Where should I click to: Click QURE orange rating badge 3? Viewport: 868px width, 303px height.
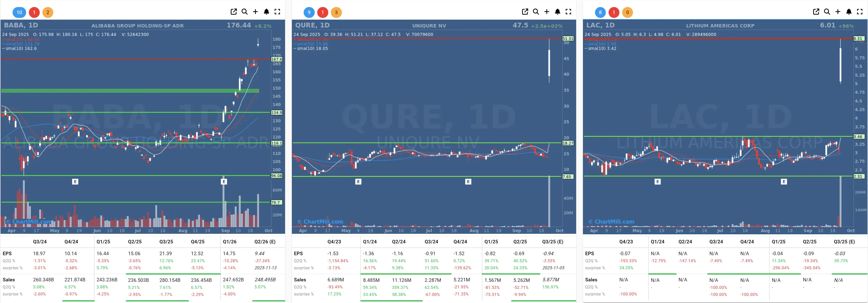pos(336,13)
